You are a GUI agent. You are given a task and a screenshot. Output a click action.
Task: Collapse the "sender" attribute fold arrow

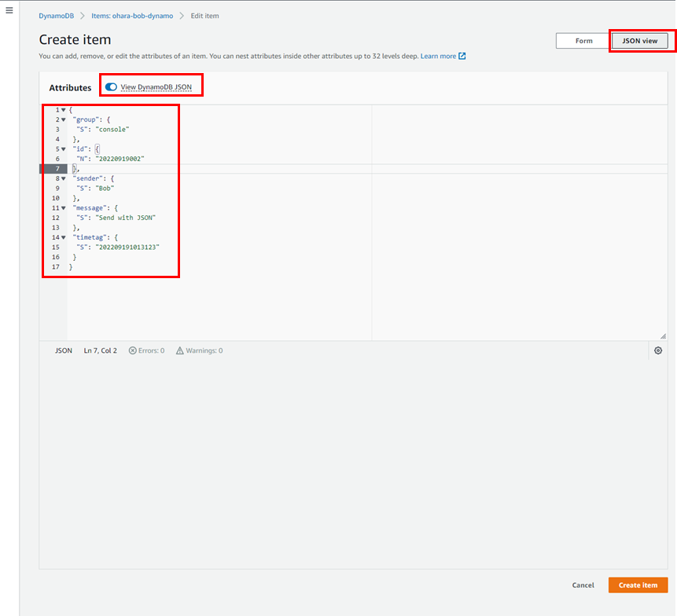click(x=64, y=178)
